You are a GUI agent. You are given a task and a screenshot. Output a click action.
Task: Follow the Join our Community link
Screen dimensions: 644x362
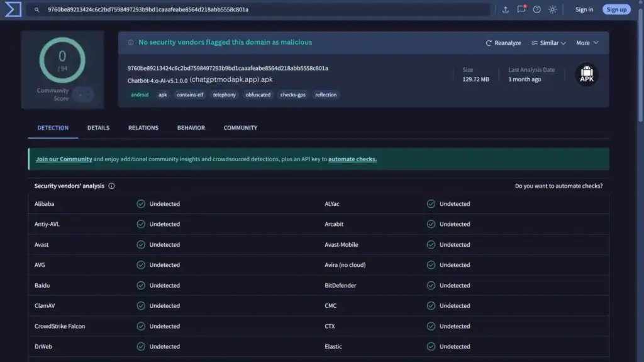coord(64,159)
